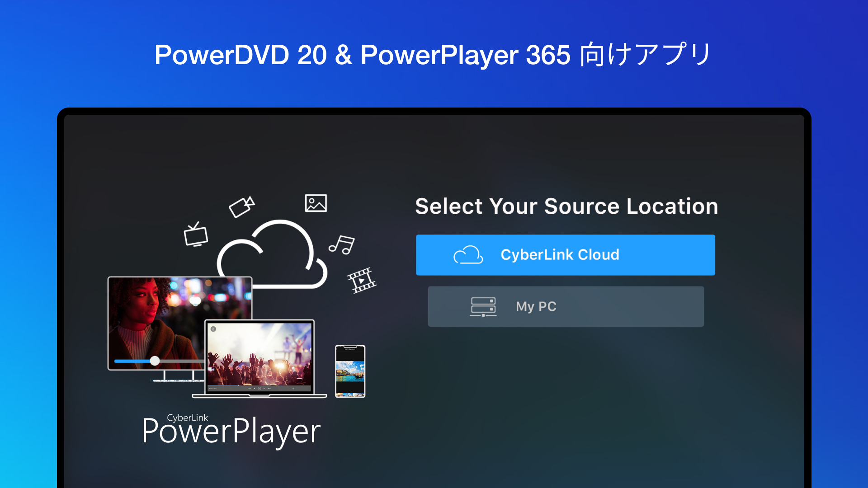Click the skip-forward control on the laptop
Screen dimensions: 868x488
click(x=264, y=389)
